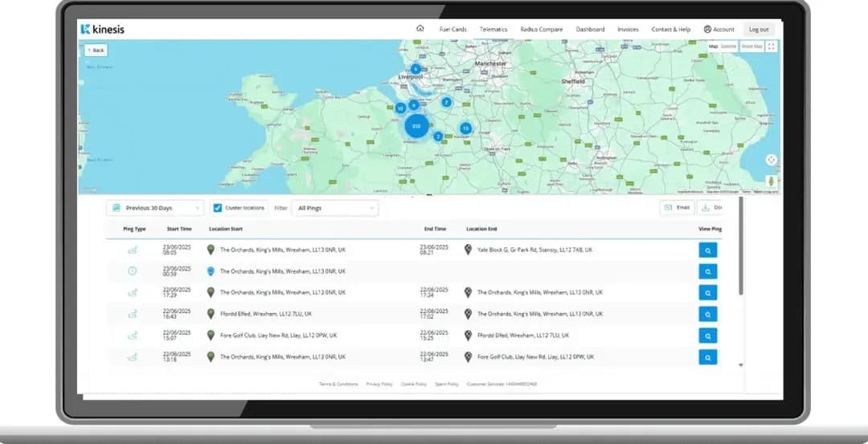Image resolution: width=868 pixels, height=444 pixels.
Task: Go to the home icon in navbar
Action: pyautogui.click(x=420, y=29)
